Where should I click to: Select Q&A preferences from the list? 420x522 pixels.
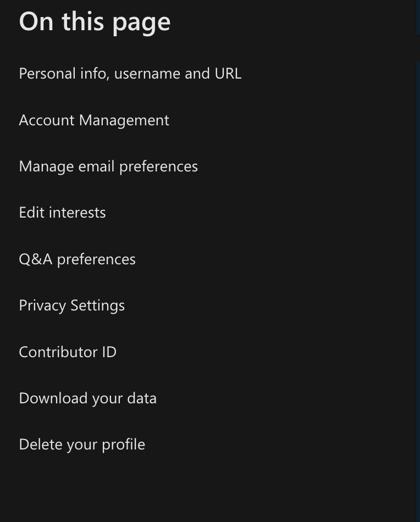77,258
